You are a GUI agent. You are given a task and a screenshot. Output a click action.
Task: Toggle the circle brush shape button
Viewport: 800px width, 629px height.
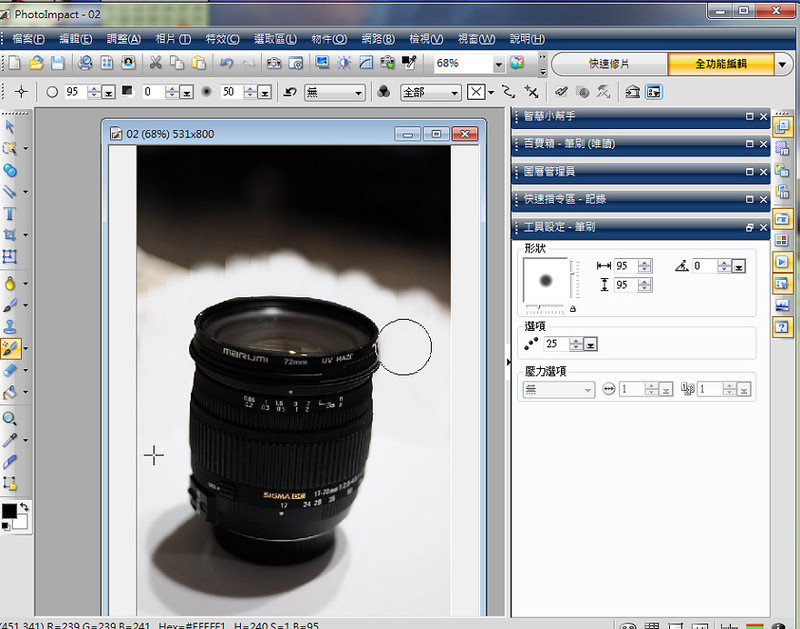pos(52,92)
